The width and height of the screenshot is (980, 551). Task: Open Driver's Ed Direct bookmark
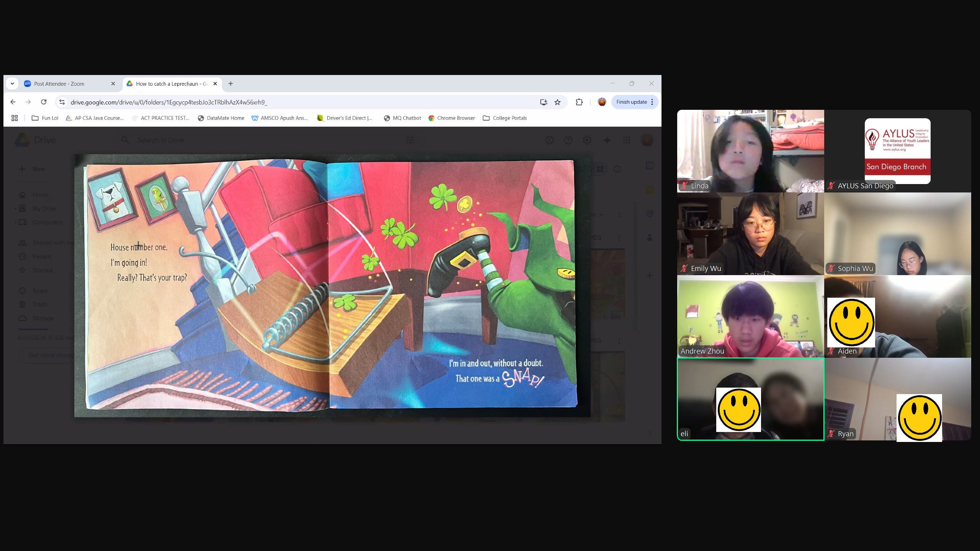(x=345, y=118)
